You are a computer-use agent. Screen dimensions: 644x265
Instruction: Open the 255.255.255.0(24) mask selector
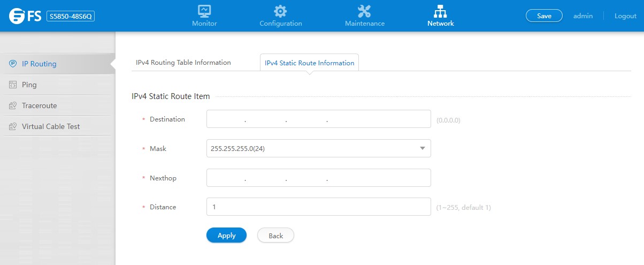coord(310,148)
